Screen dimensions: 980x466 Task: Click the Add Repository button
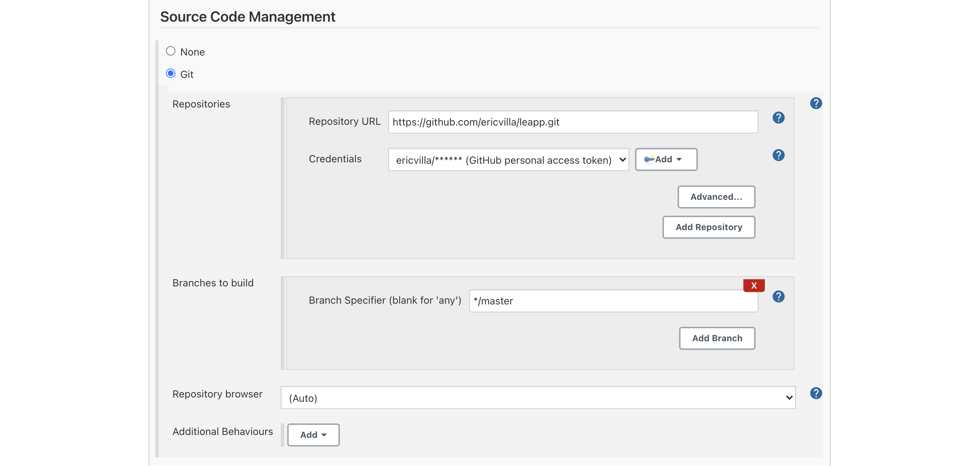(708, 227)
